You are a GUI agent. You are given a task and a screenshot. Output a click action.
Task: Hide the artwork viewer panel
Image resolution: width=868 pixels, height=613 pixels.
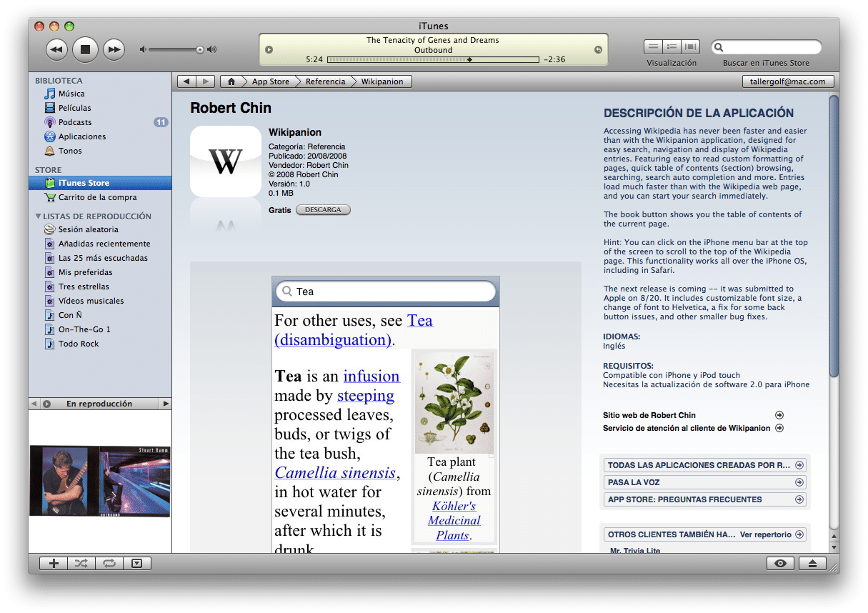click(x=137, y=563)
